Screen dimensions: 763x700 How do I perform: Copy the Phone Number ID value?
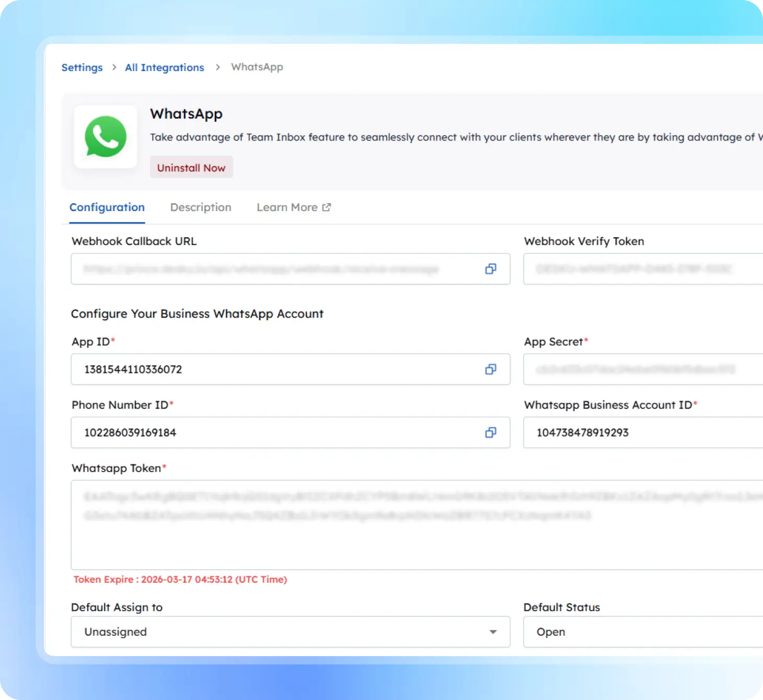(490, 433)
